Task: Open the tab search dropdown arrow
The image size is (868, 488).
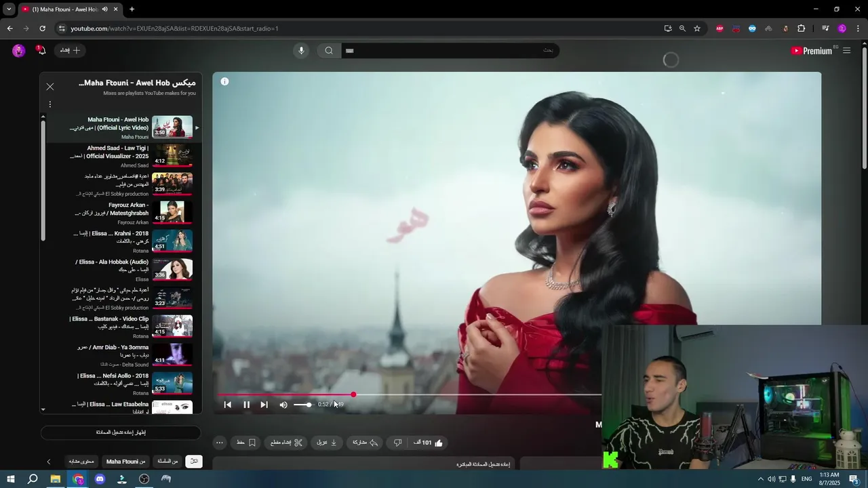Action: [x=8, y=9]
